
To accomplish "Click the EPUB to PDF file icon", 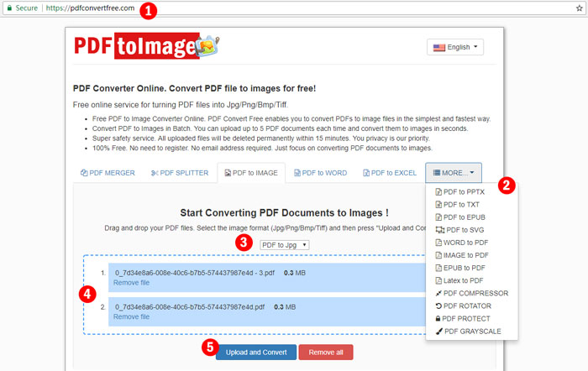I will coord(438,268).
